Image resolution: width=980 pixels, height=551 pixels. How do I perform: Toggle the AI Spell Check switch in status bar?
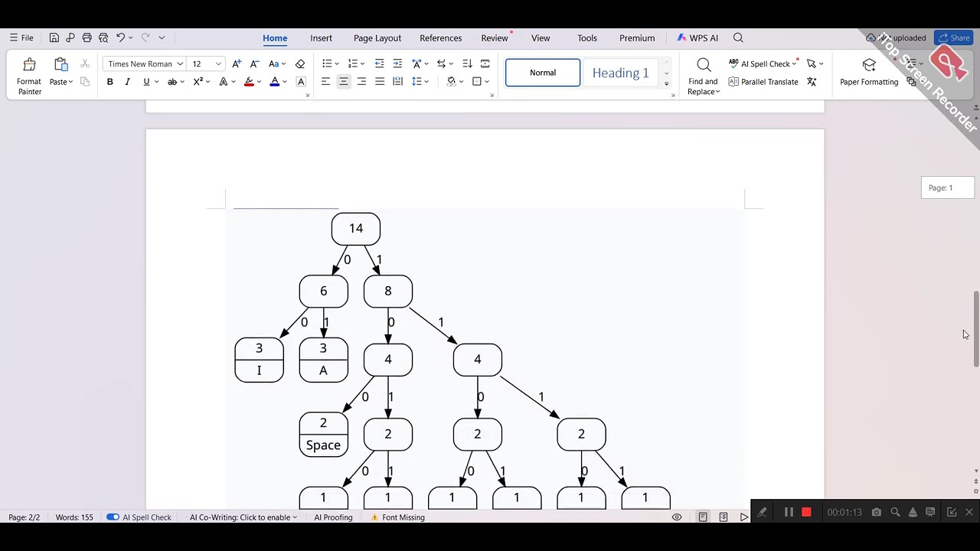pyautogui.click(x=113, y=517)
